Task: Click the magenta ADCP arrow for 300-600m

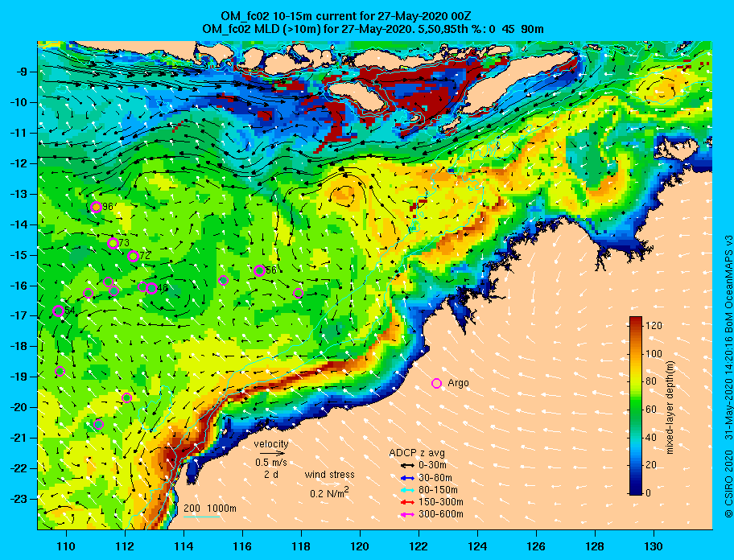Action: coord(408,515)
